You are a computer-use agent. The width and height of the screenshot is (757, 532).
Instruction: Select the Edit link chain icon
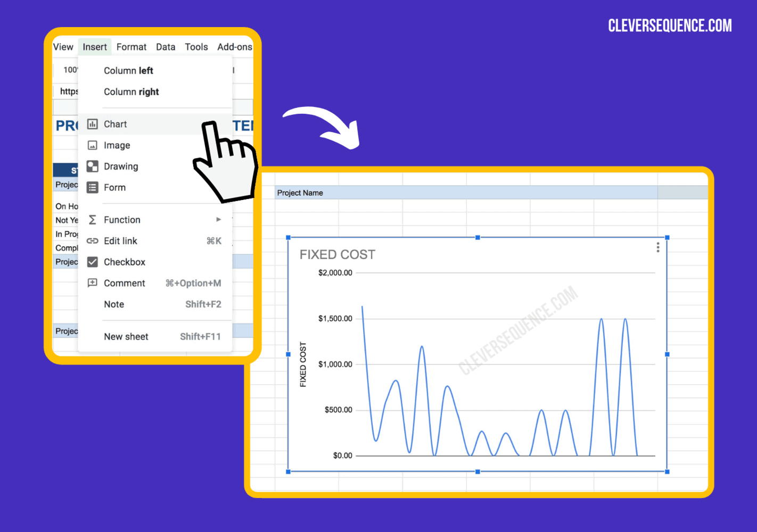[x=93, y=240]
